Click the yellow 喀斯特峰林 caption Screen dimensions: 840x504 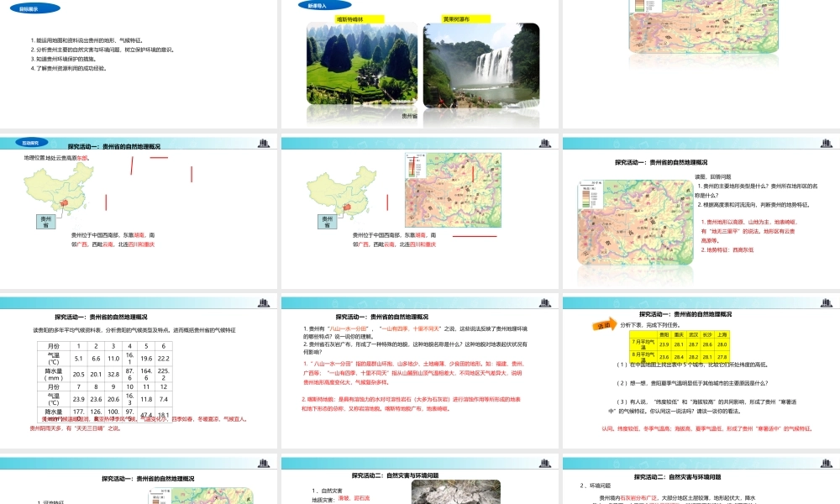(360, 19)
